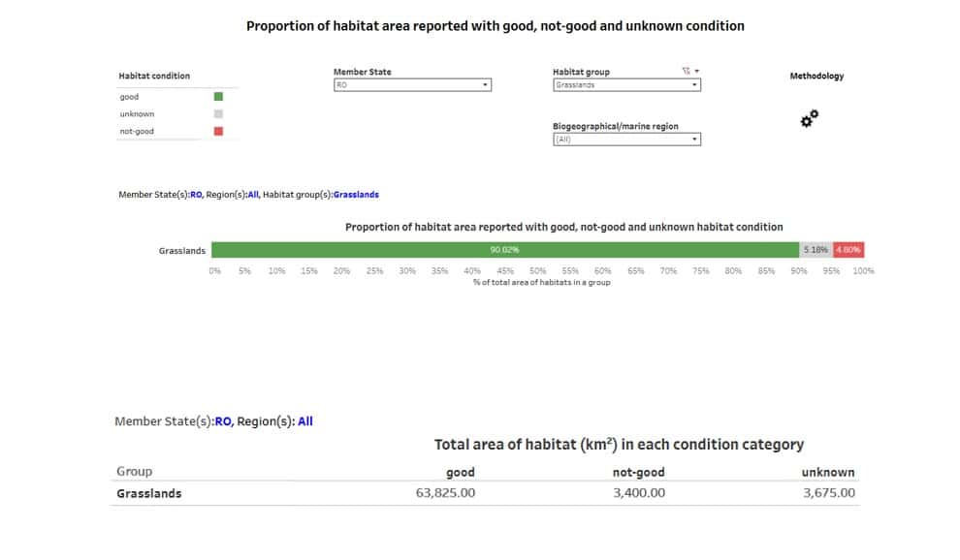Image resolution: width=960 pixels, height=560 pixels.
Task: Select the 'not-good' legend label
Action: (137, 132)
